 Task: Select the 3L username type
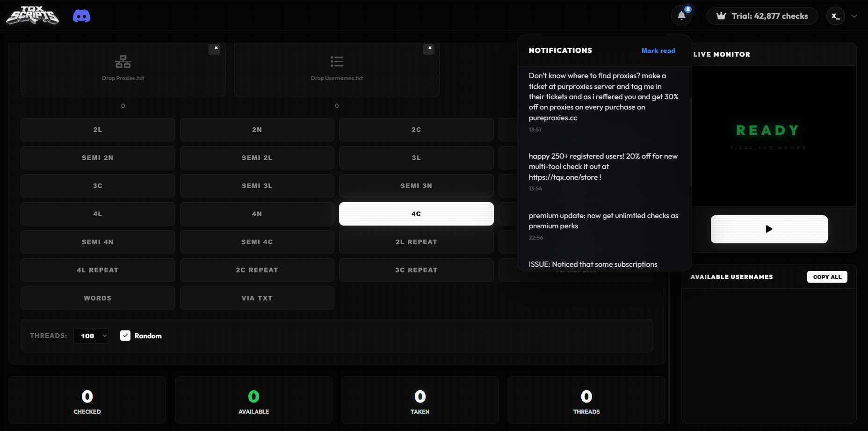416,158
